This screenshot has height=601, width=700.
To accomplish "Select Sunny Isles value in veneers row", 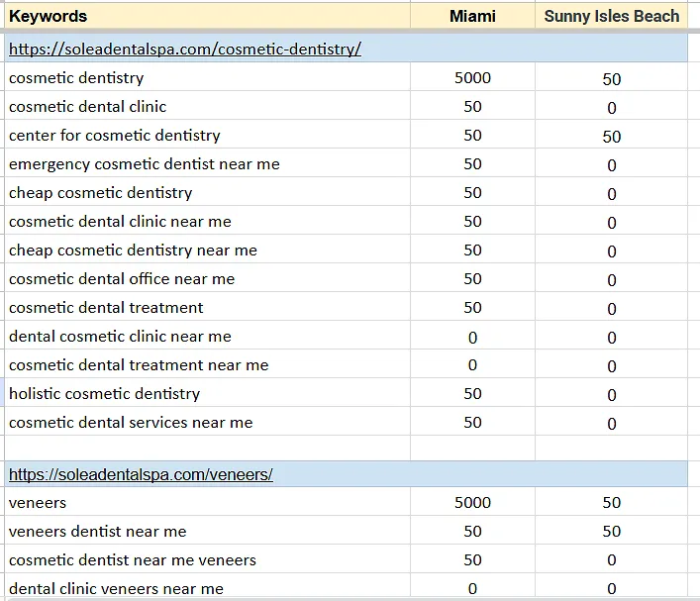I will [x=611, y=502].
